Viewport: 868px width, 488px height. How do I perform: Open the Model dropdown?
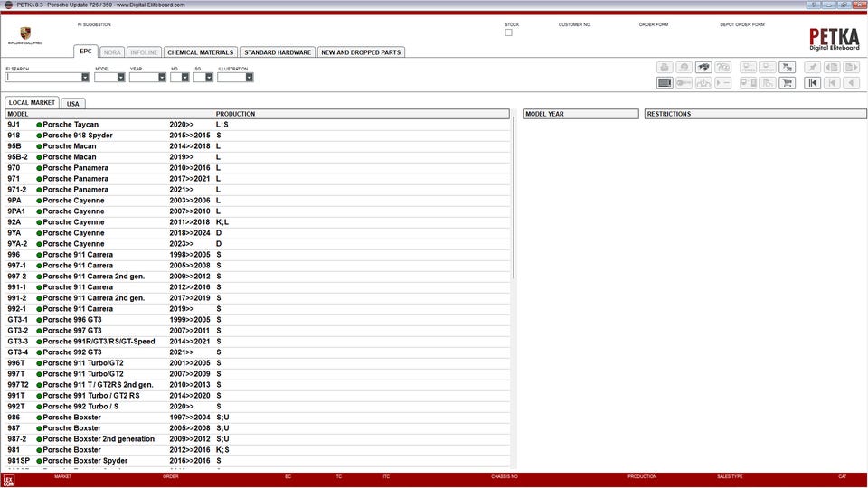(x=120, y=78)
